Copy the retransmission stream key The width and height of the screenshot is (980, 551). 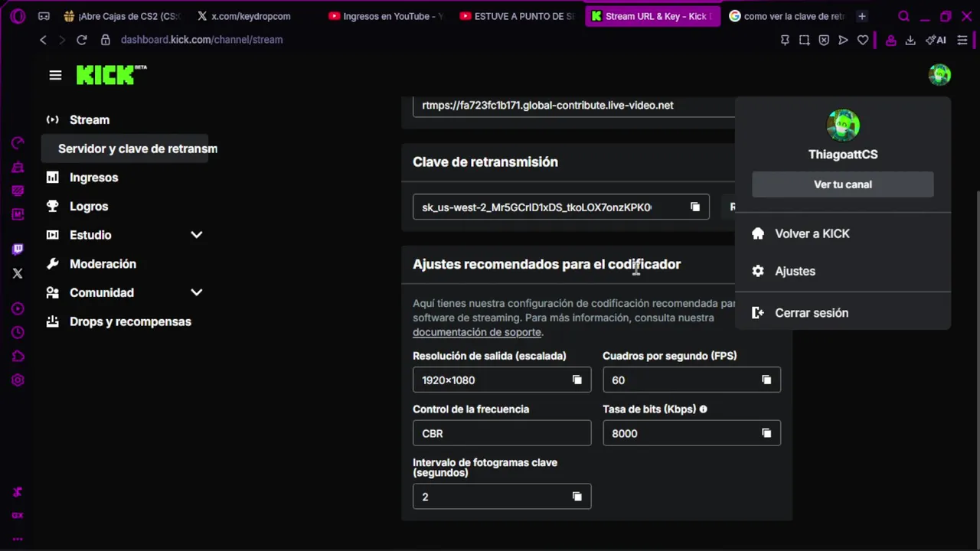click(x=695, y=207)
